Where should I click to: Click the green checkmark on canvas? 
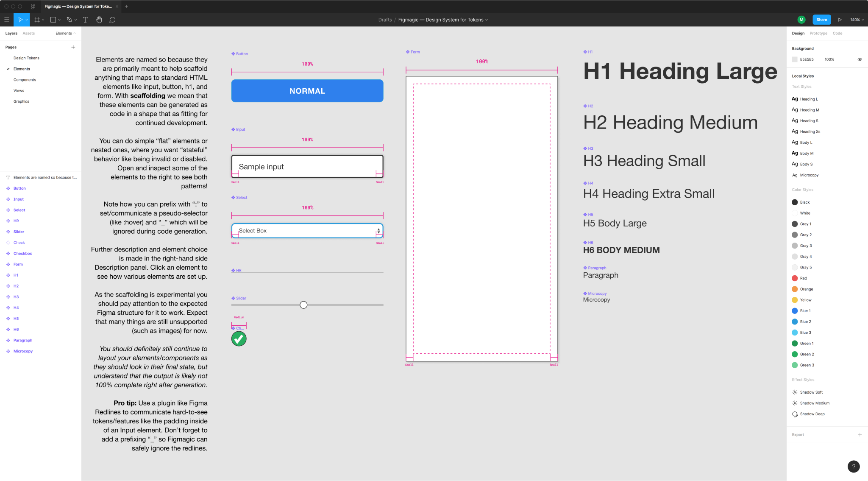[x=239, y=338]
